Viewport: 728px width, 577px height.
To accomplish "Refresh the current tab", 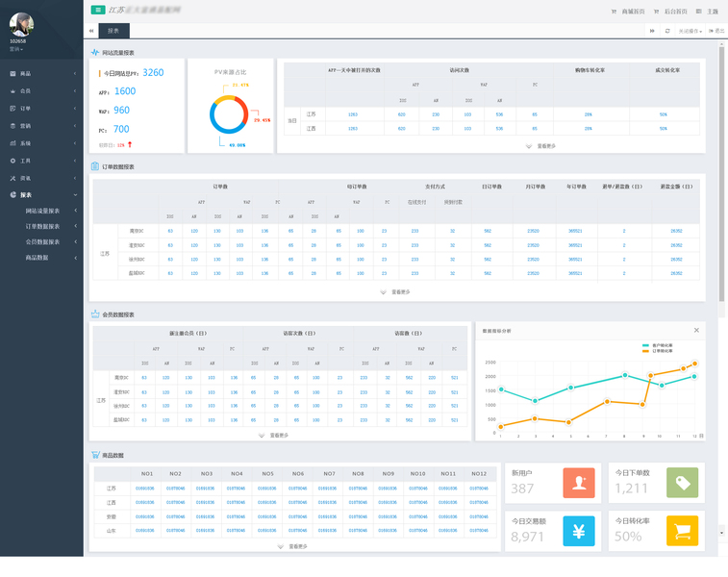I will [x=667, y=31].
